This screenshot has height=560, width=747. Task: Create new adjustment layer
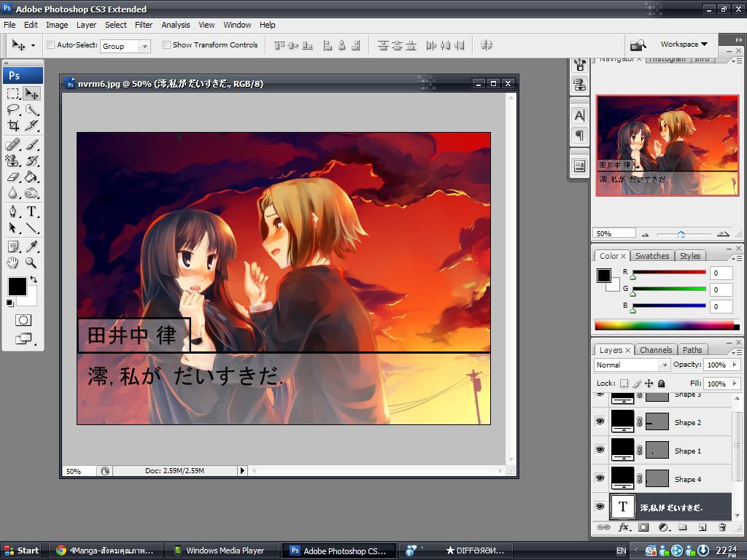click(x=663, y=527)
